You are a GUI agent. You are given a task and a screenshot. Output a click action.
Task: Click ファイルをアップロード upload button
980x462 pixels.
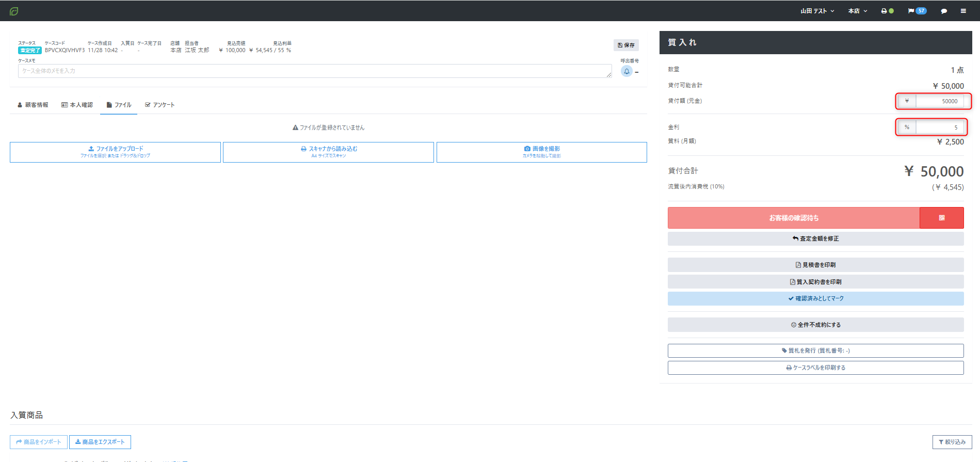115,152
